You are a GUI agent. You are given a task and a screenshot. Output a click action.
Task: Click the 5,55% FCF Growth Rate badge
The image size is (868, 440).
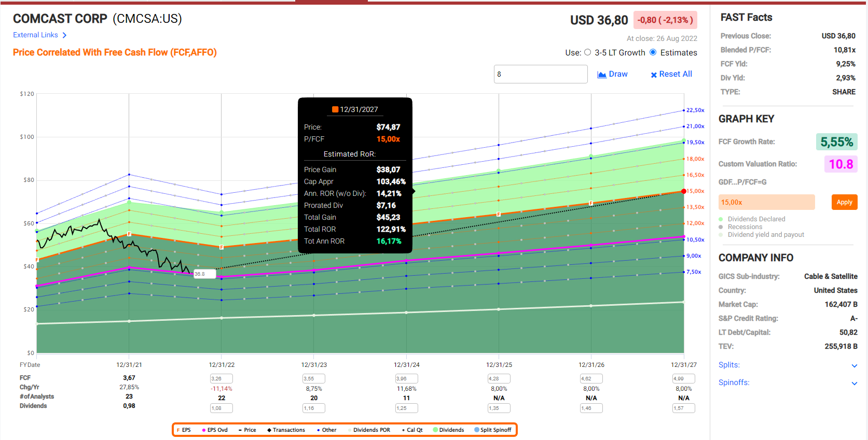[x=836, y=142]
